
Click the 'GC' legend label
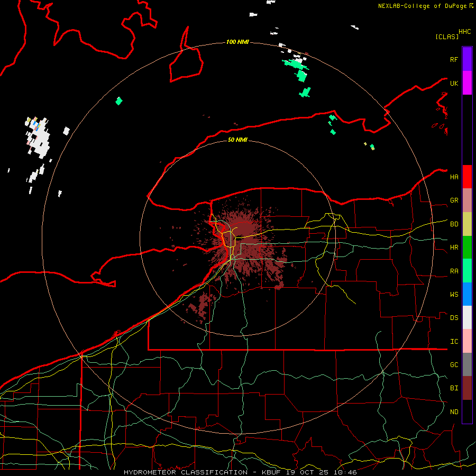coord(454,365)
